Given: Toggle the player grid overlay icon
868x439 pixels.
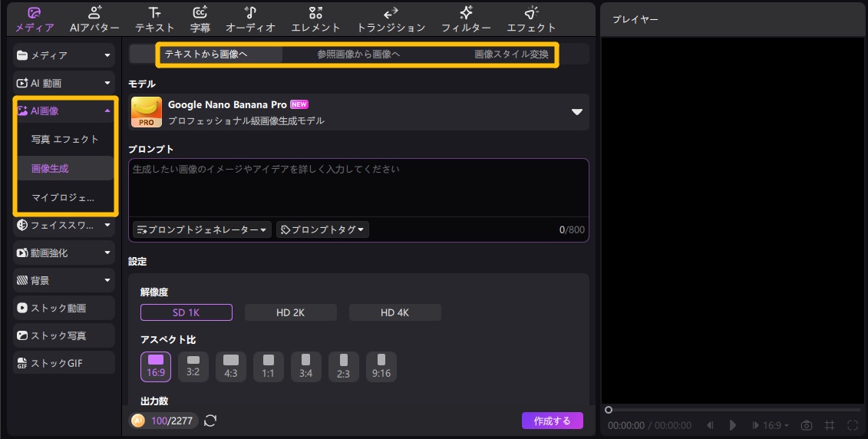Looking at the screenshot, I should coord(830,425).
